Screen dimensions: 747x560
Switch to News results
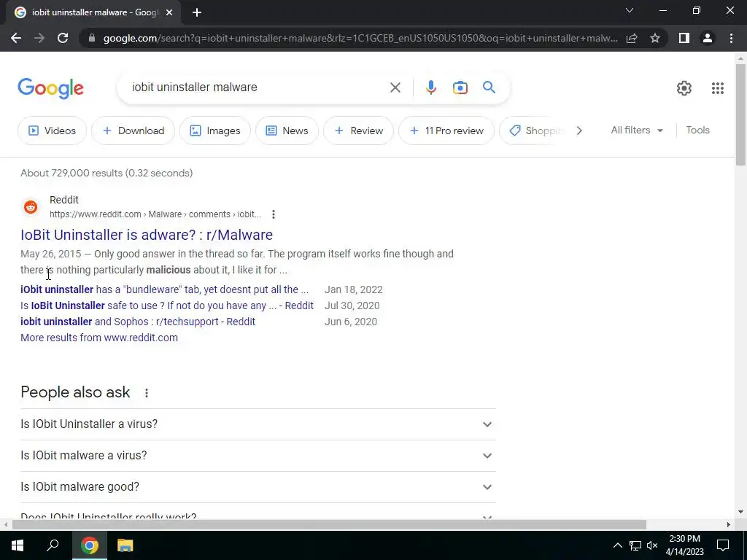point(287,131)
